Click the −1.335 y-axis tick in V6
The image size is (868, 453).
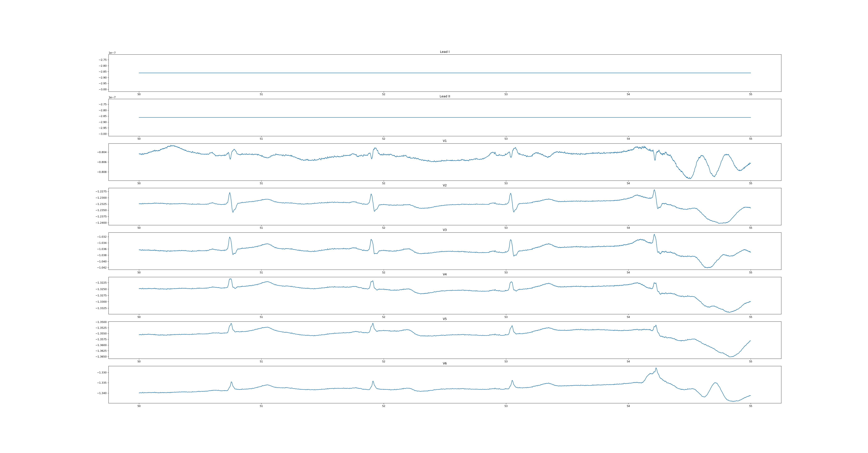[102, 383]
